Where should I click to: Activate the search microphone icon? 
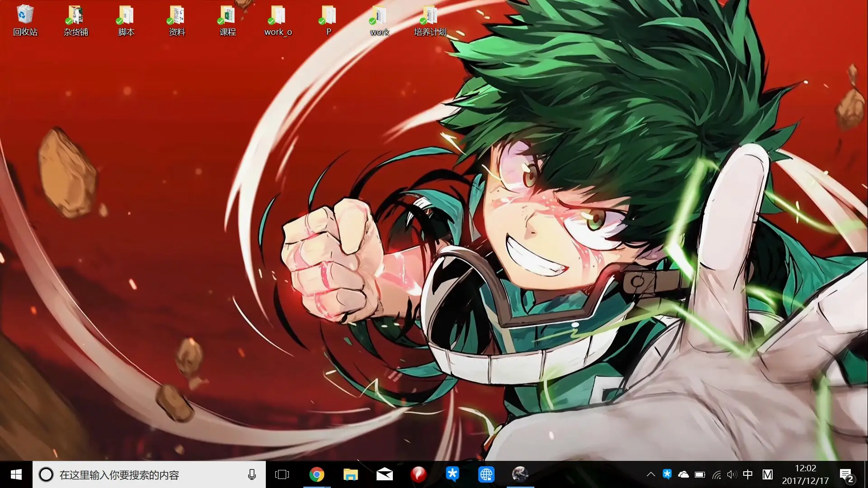tap(252, 474)
